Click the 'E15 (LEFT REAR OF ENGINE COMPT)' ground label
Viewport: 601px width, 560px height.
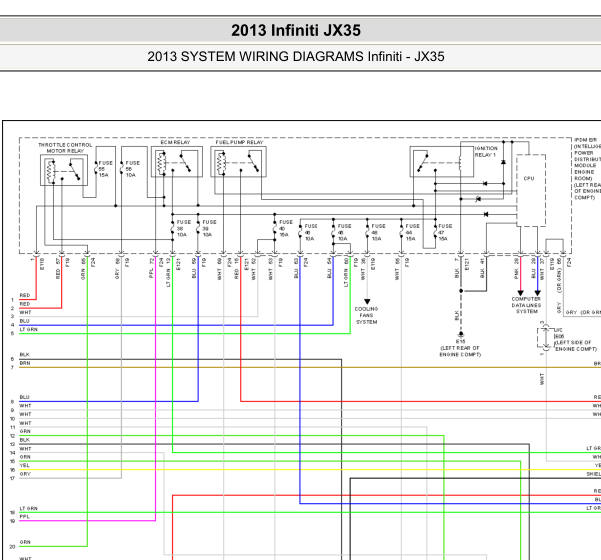pyautogui.click(x=460, y=348)
